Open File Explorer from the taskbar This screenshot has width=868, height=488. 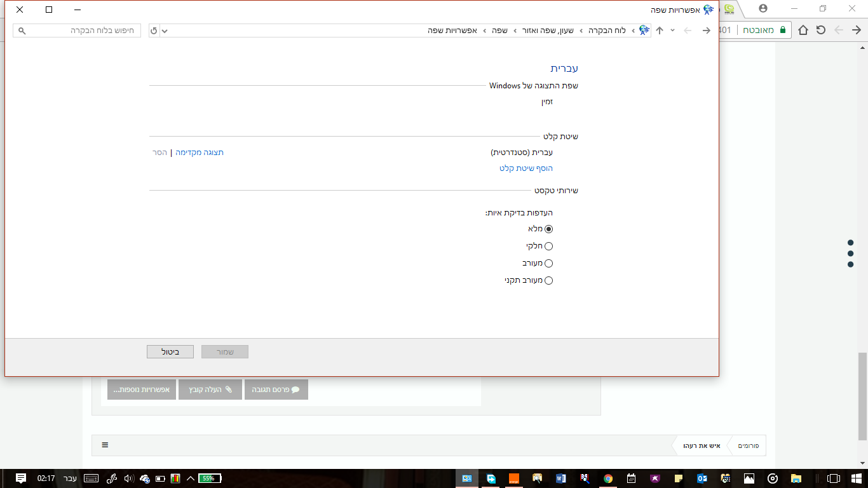pos(796,478)
